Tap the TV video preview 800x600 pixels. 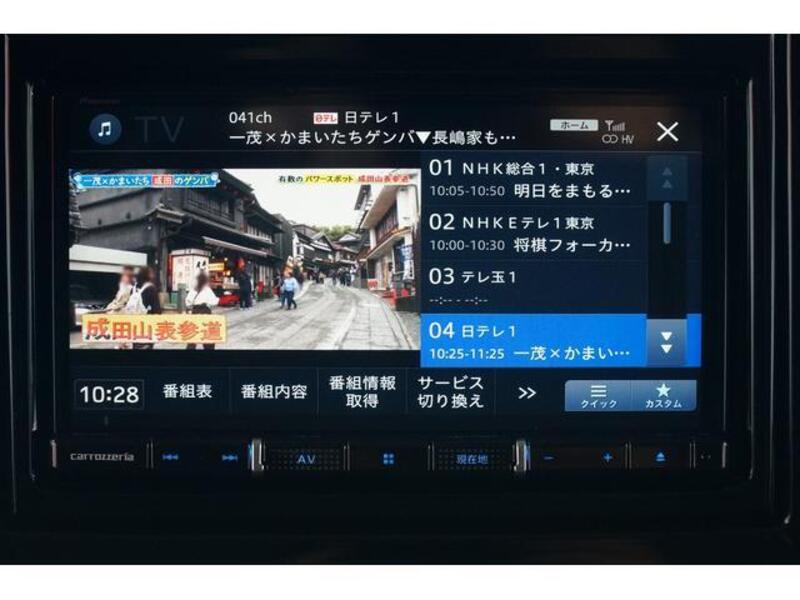(244, 258)
